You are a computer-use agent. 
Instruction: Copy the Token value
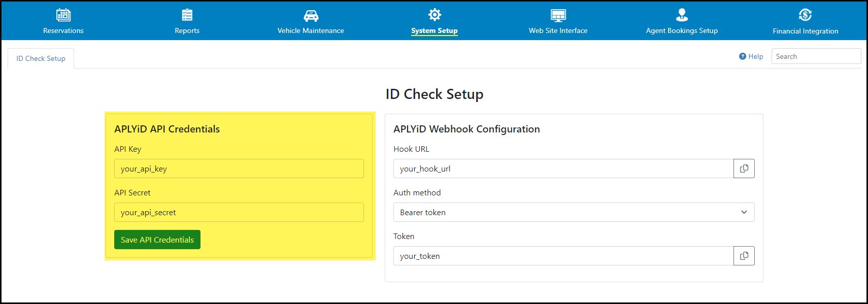(744, 256)
